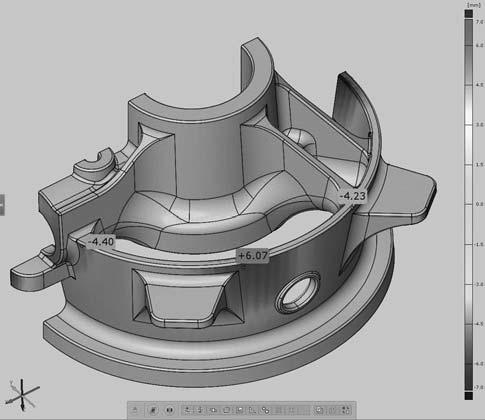Click the up-arrow icon in bottom toolbar
485x420 pixels.
(135, 410)
